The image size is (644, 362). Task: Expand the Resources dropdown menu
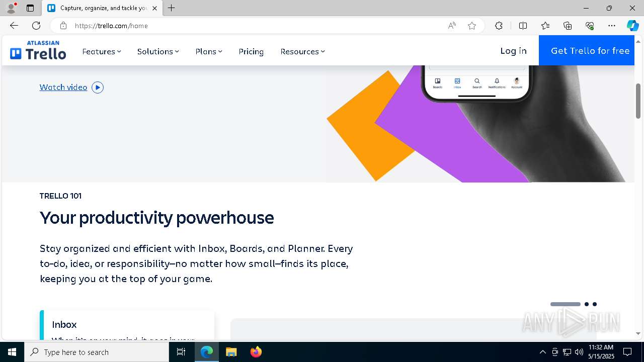point(302,51)
